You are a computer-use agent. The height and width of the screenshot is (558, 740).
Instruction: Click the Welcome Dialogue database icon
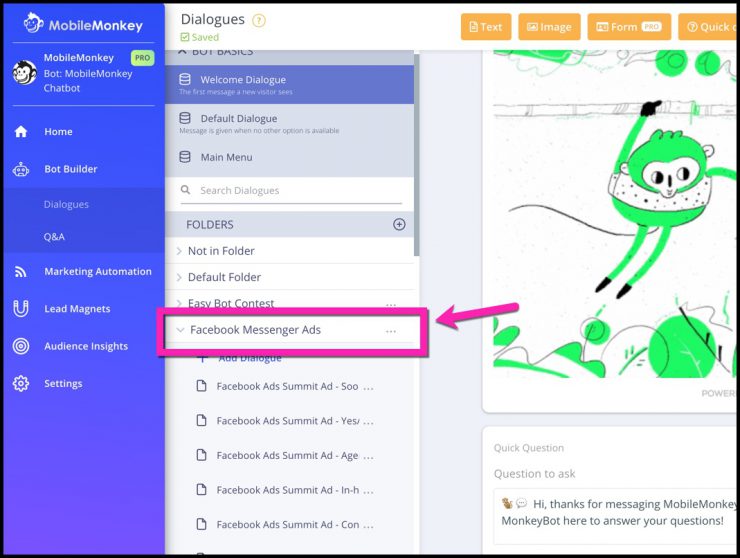click(185, 79)
